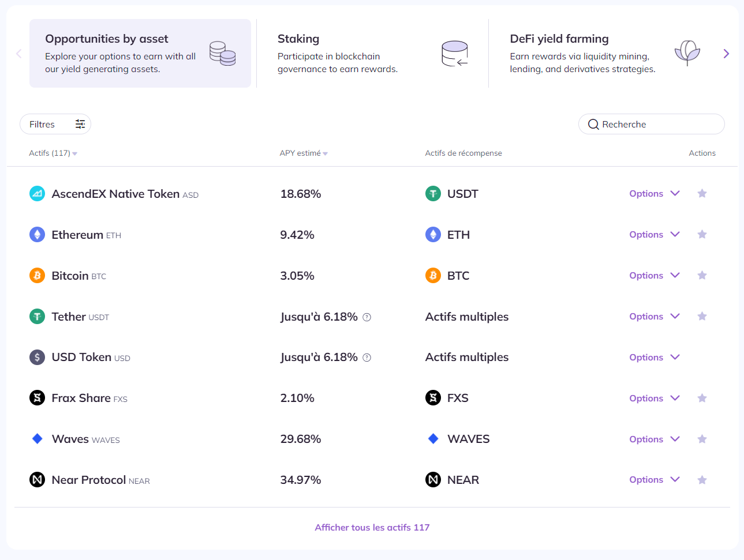Viewport: 744px width, 560px height.
Task: Expand Options for AscendEX Native Token
Action: (655, 194)
